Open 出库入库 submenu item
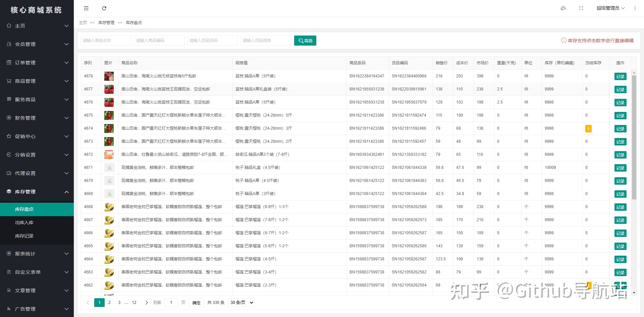644x317 pixels. click(24, 223)
